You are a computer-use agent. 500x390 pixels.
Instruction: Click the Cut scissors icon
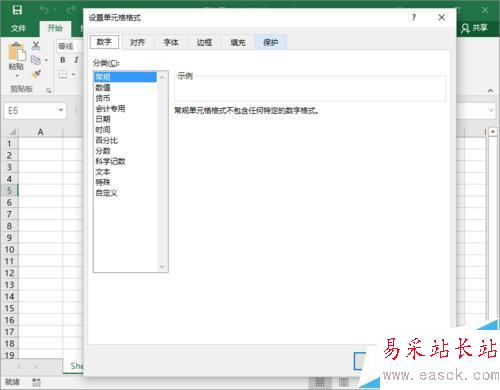tap(36, 46)
